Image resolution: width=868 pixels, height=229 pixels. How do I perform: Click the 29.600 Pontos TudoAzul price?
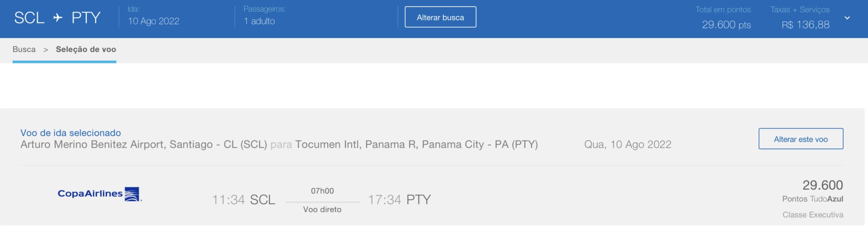[x=812, y=191]
